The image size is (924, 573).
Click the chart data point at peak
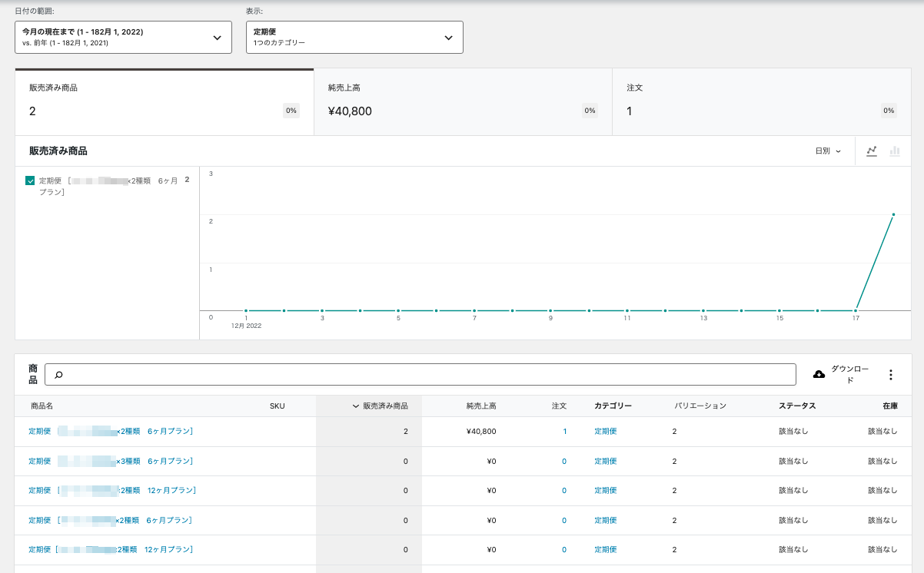893,215
